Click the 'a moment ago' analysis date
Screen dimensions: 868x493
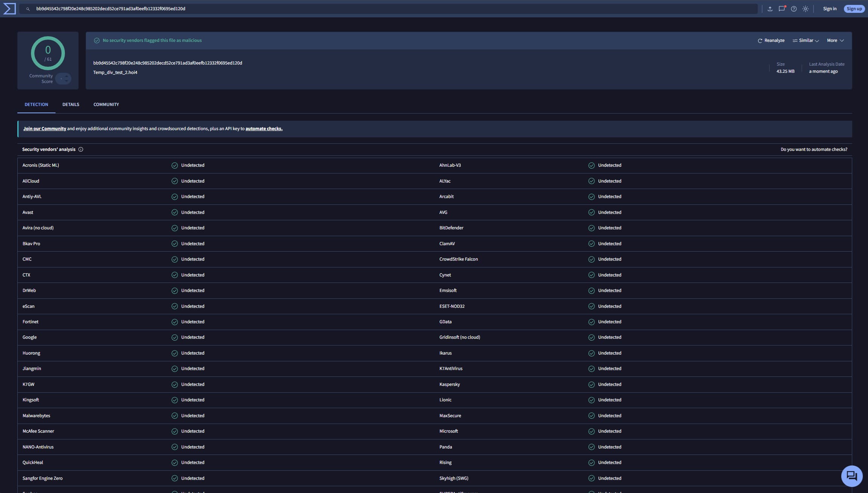point(823,71)
